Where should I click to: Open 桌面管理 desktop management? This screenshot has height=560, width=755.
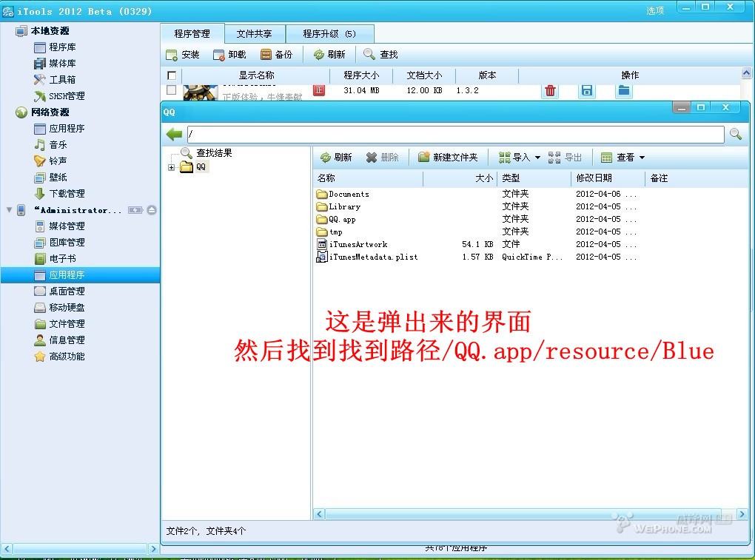[59, 291]
